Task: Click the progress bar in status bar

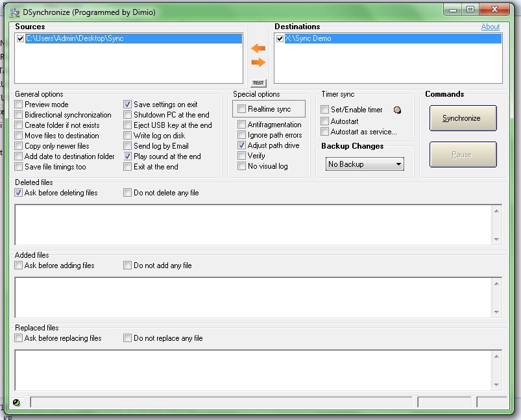Action: pyautogui.click(x=221, y=402)
